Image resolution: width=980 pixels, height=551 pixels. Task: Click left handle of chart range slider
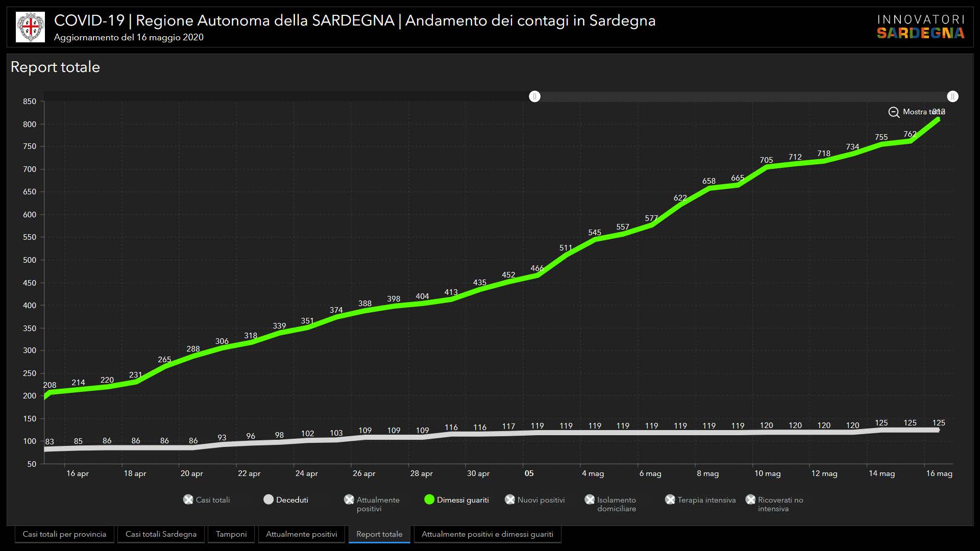pos(534,96)
